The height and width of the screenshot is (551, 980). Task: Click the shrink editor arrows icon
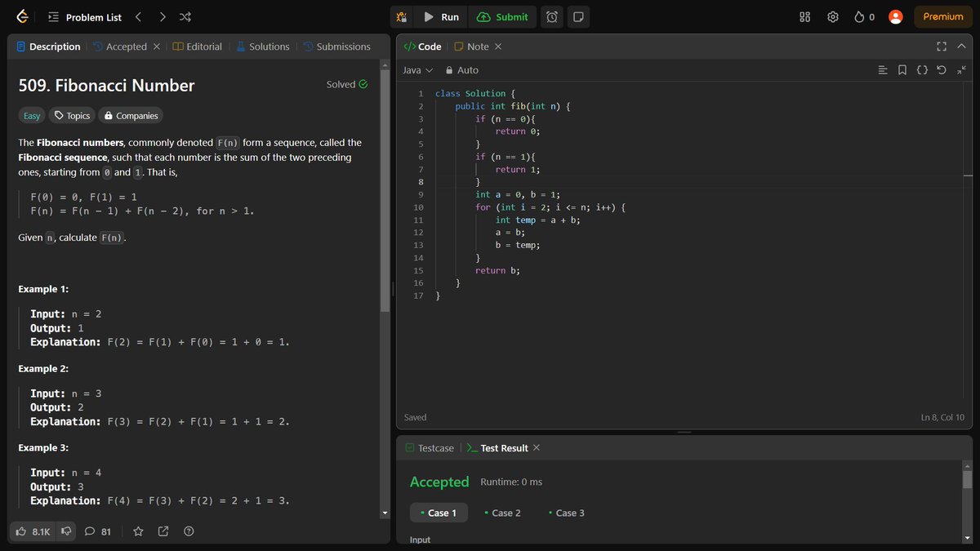click(x=961, y=70)
